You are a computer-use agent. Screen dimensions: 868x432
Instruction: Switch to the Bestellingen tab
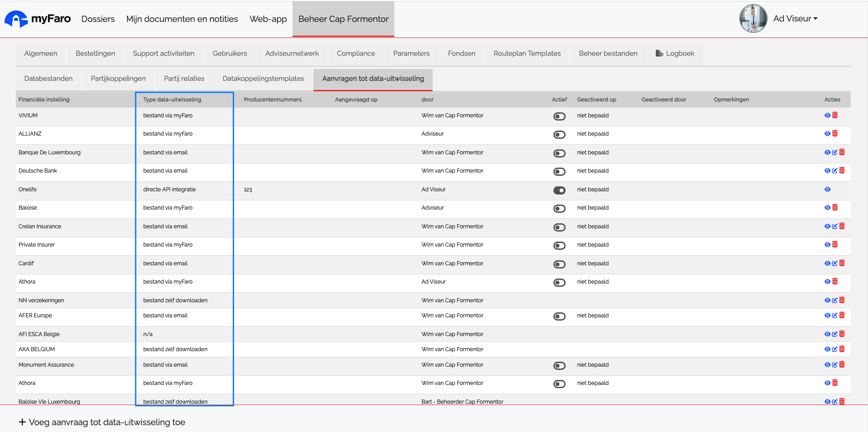click(x=95, y=53)
